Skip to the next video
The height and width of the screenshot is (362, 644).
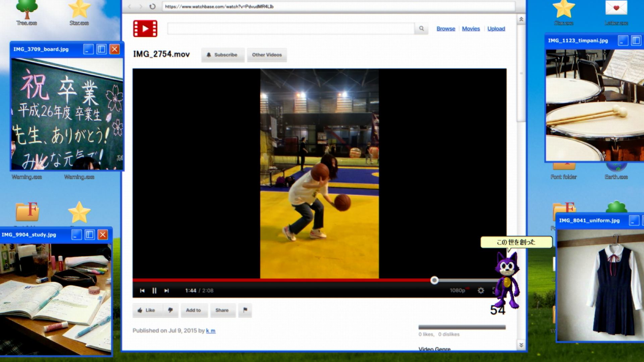(x=166, y=291)
